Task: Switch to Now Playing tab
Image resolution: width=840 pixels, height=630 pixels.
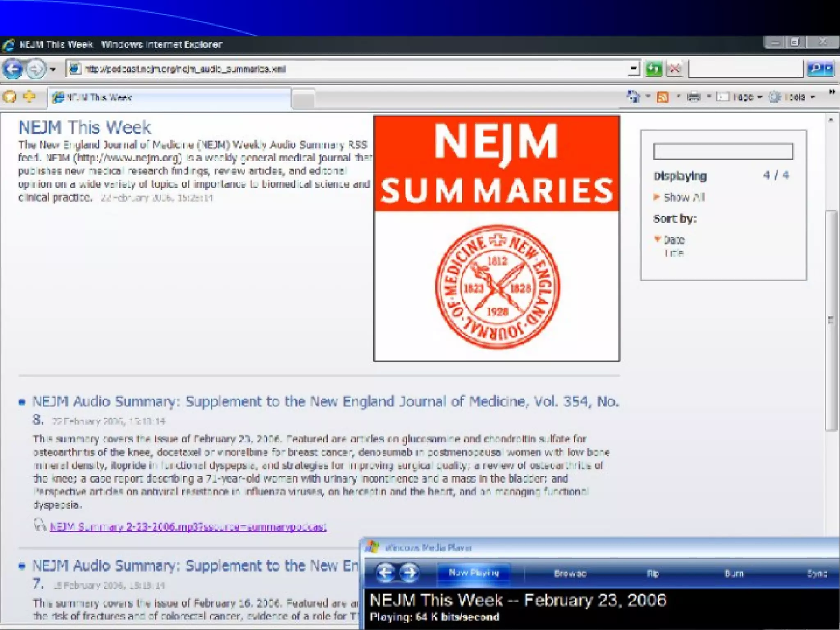Action: click(474, 573)
